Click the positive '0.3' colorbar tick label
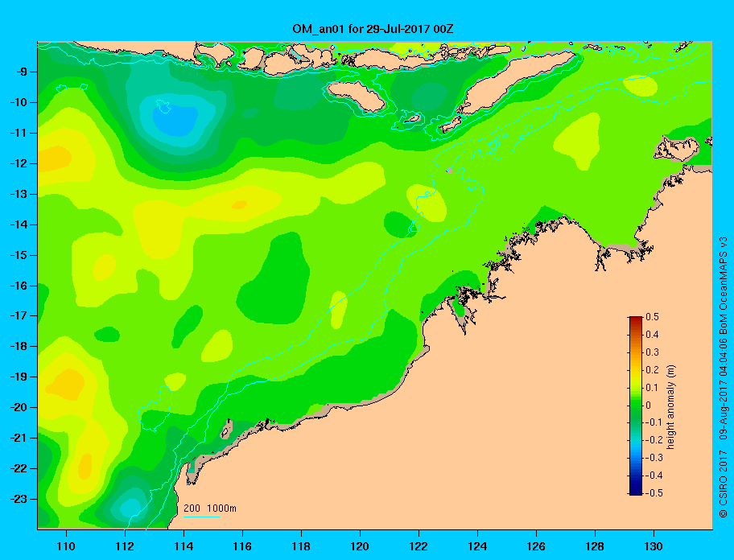Image resolution: width=734 pixels, height=560 pixels. click(652, 352)
